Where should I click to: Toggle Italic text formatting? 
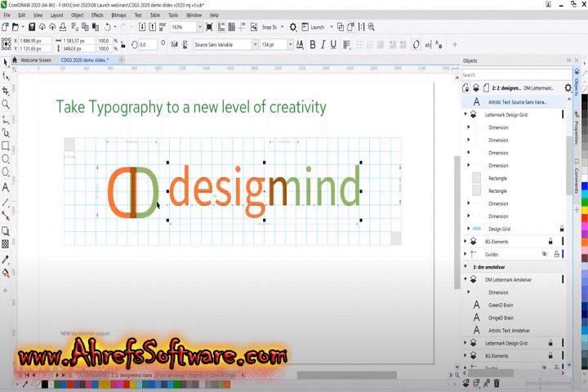pos(323,45)
